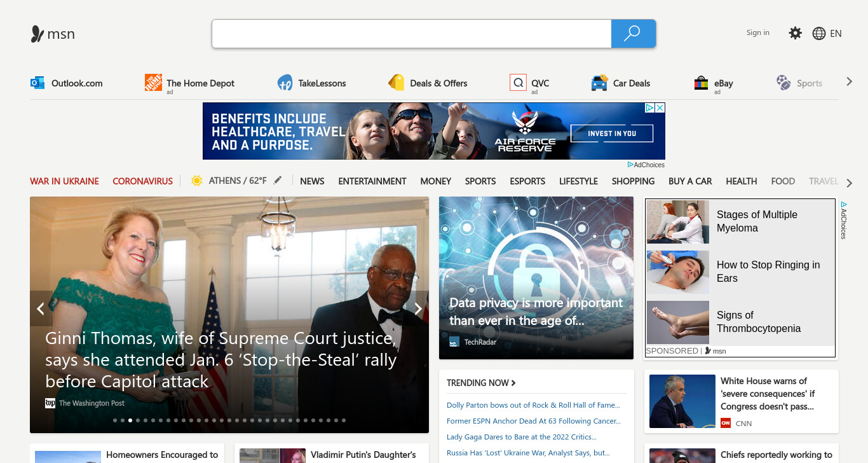Image resolution: width=868 pixels, height=463 pixels.
Task: Click the sun weather icon
Action: coord(196,181)
